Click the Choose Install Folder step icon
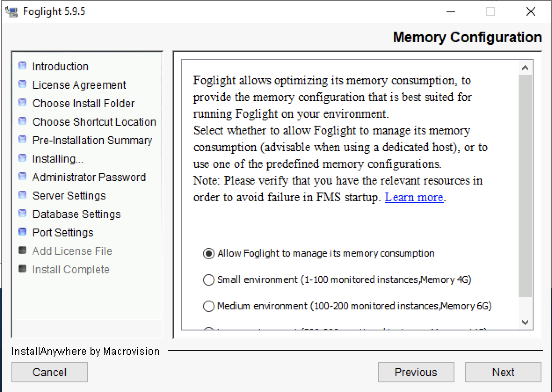The height and width of the screenshot is (392, 552). click(22, 102)
